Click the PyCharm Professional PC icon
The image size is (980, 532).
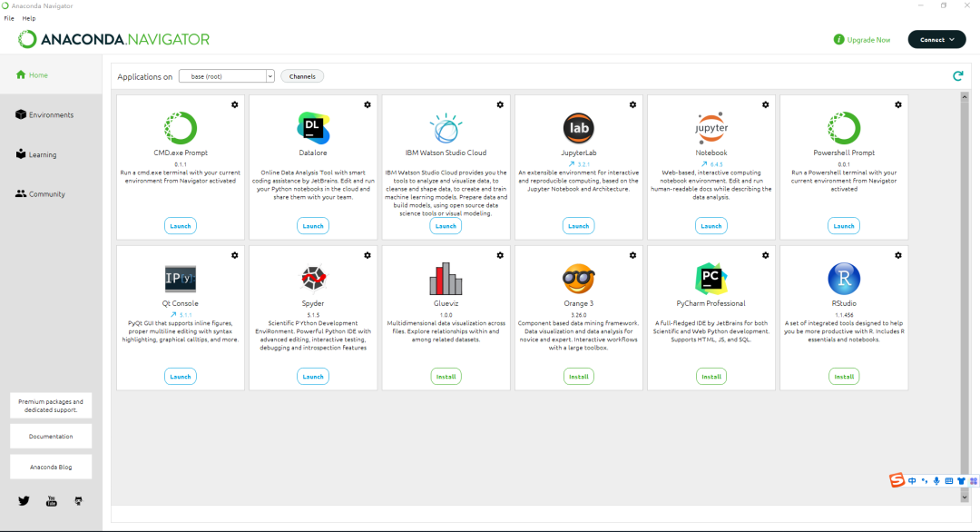pos(711,279)
